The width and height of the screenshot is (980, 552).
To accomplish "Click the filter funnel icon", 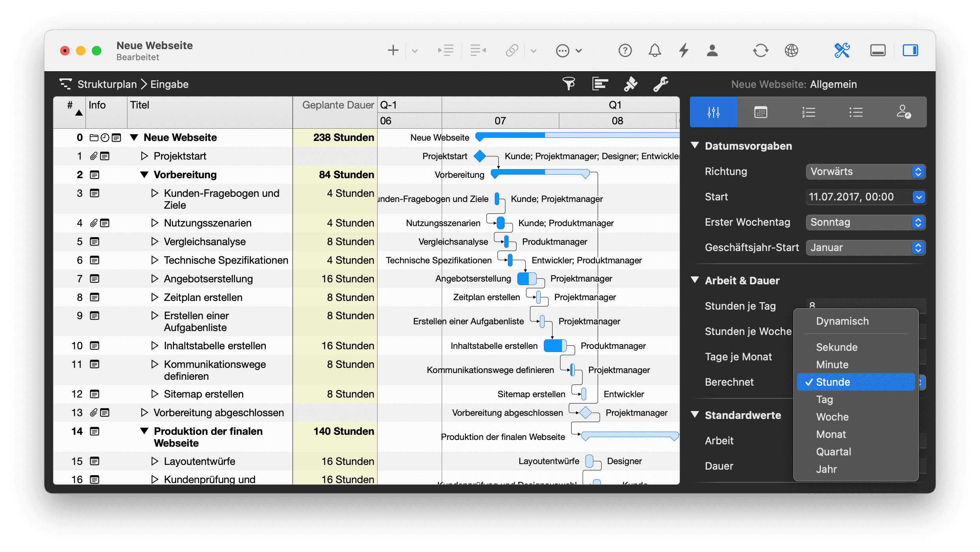I will tap(569, 84).
